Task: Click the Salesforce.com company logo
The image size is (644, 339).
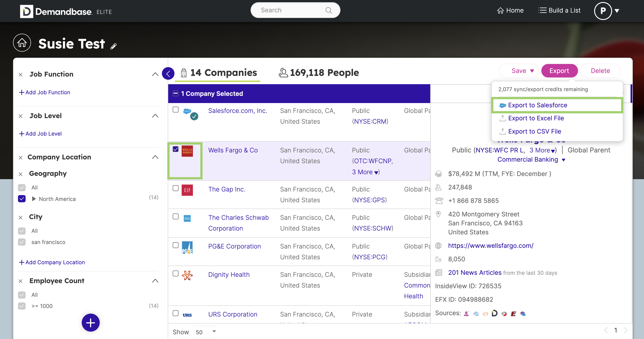Action: tap(187, 112)
